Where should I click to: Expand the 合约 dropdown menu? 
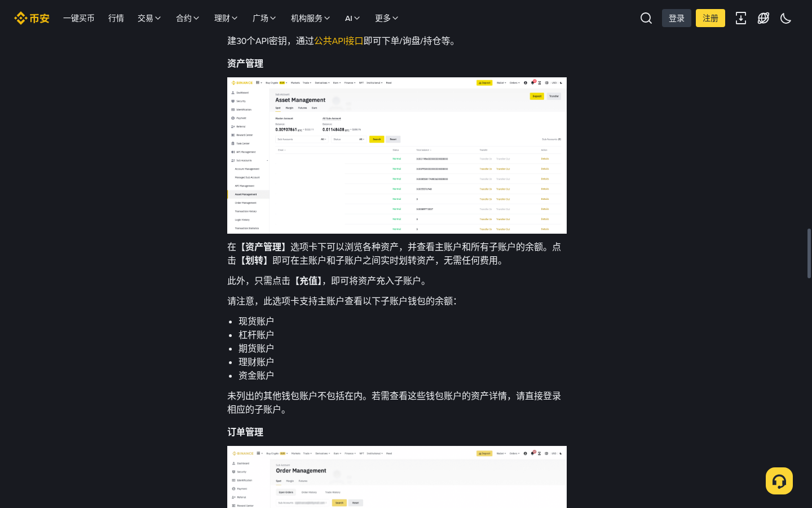[188, 18]
